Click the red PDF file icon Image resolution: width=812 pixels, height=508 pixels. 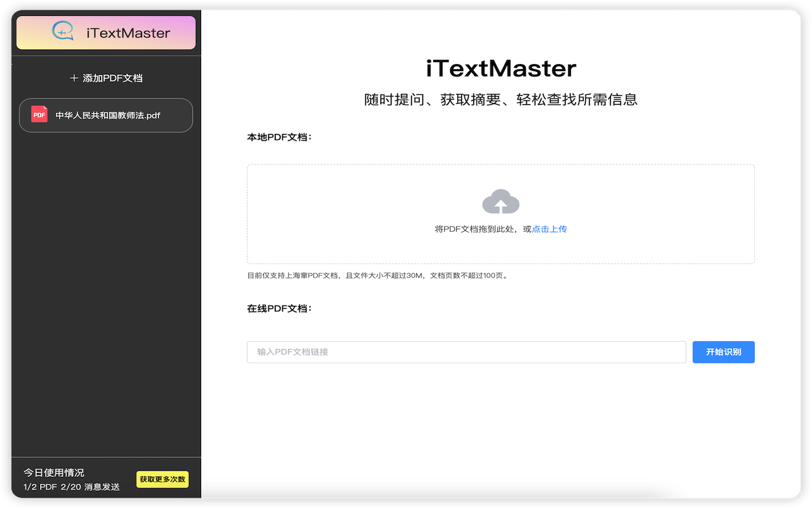point(39,114)
